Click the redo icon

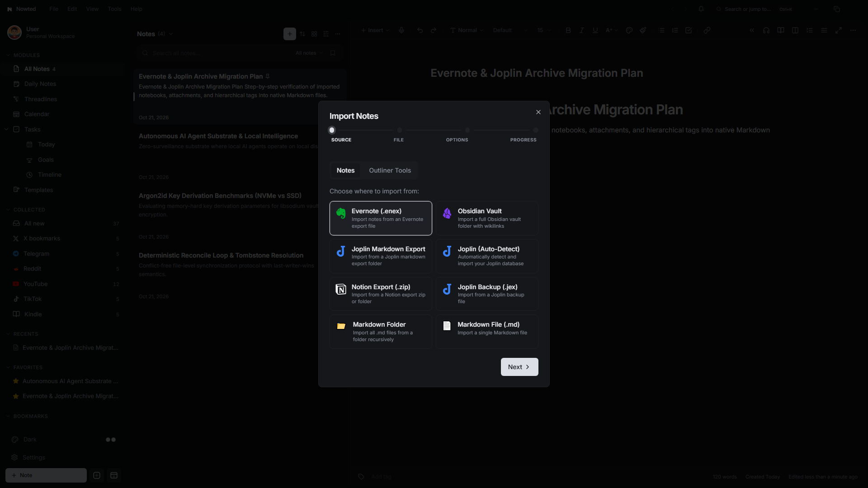click(x=434, y=30)
